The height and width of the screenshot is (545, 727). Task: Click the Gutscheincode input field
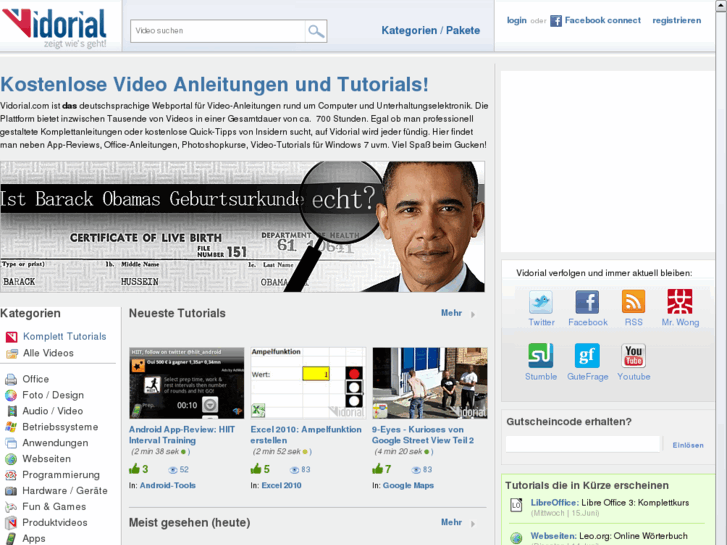tap(583, 444)
